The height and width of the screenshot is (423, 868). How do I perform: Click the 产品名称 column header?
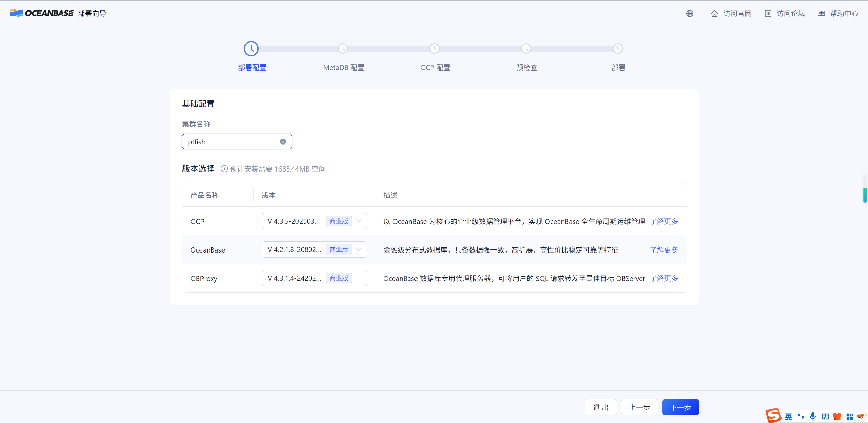click(x=205, y=195)
